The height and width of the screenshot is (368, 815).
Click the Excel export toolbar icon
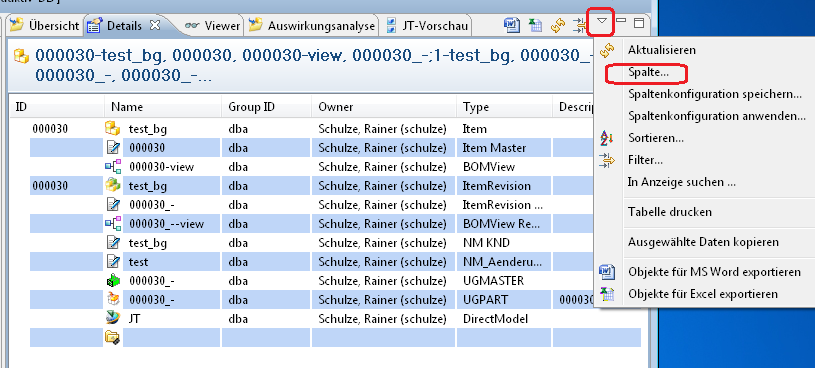click(535, 25)
